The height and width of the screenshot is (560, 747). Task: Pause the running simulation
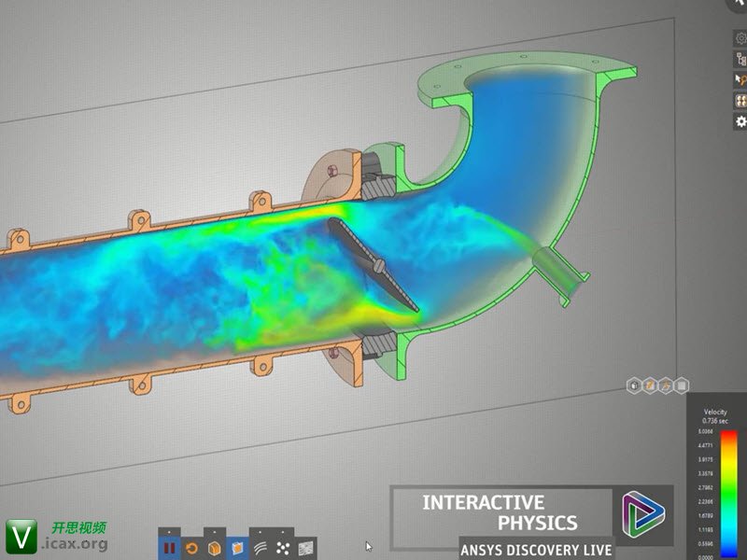pyautogui.click(x=169, y=548)
